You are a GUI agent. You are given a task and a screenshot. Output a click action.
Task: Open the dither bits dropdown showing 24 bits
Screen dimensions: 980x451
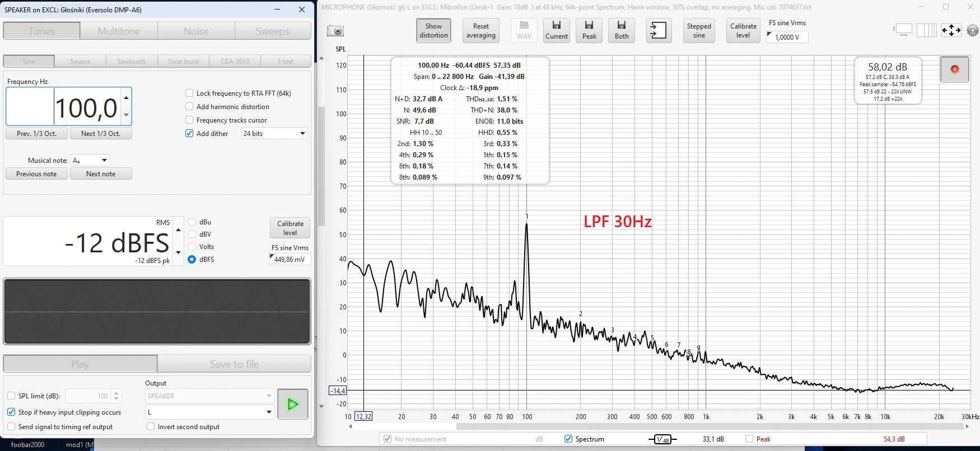pyautogui.click(x=274, y=134)
